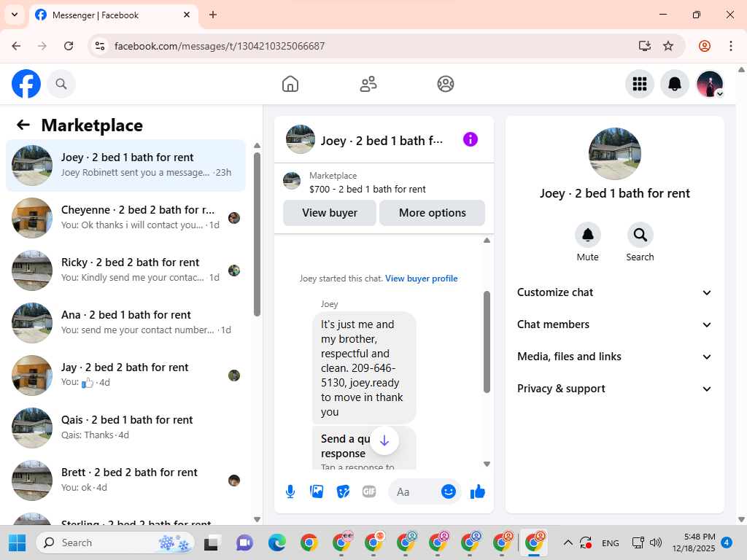Viewport: 747px width, 560px height.
Task: Open Qais 2 bed 1 bath conversation
Action: [125, 427]
